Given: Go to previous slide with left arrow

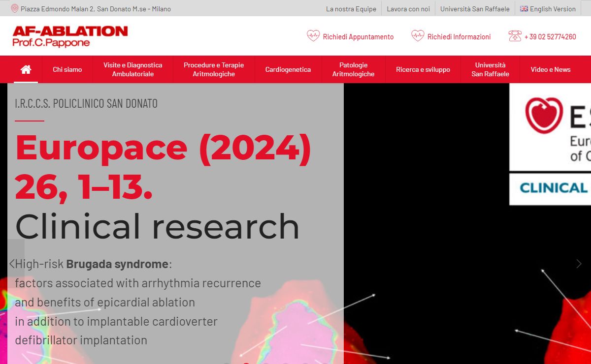Looking at the screenshot, I should 12,264.
